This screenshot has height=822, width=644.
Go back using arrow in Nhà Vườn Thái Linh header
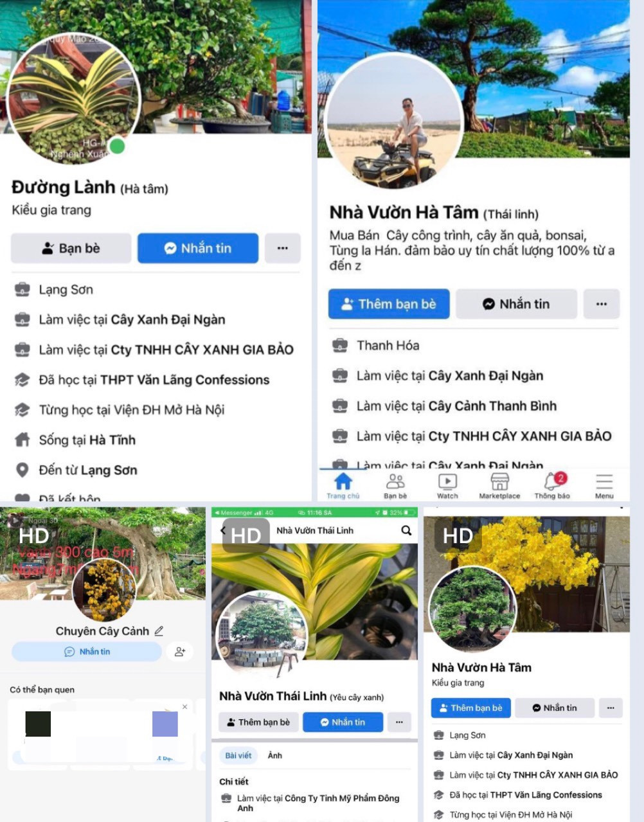coord(222,530)
